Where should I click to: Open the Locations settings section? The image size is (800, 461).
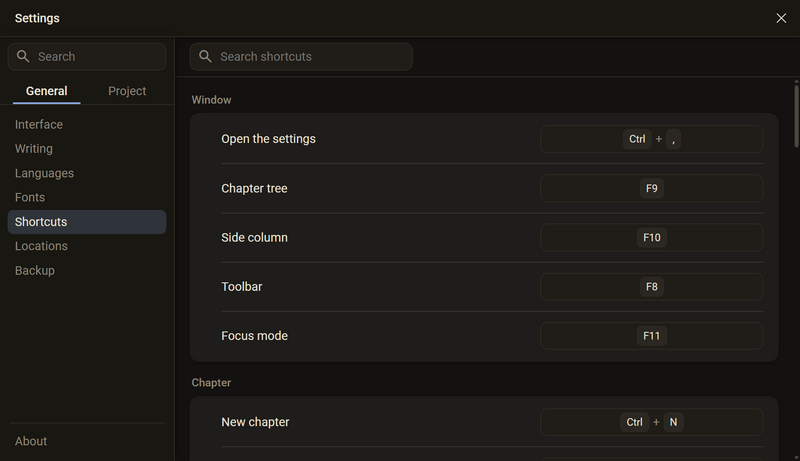[87, 246]
